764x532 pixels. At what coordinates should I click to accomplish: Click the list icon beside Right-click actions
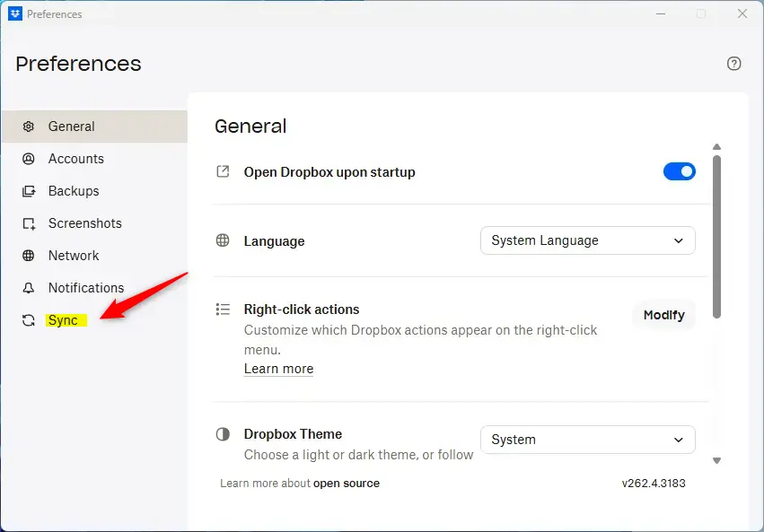coord(223,310)
